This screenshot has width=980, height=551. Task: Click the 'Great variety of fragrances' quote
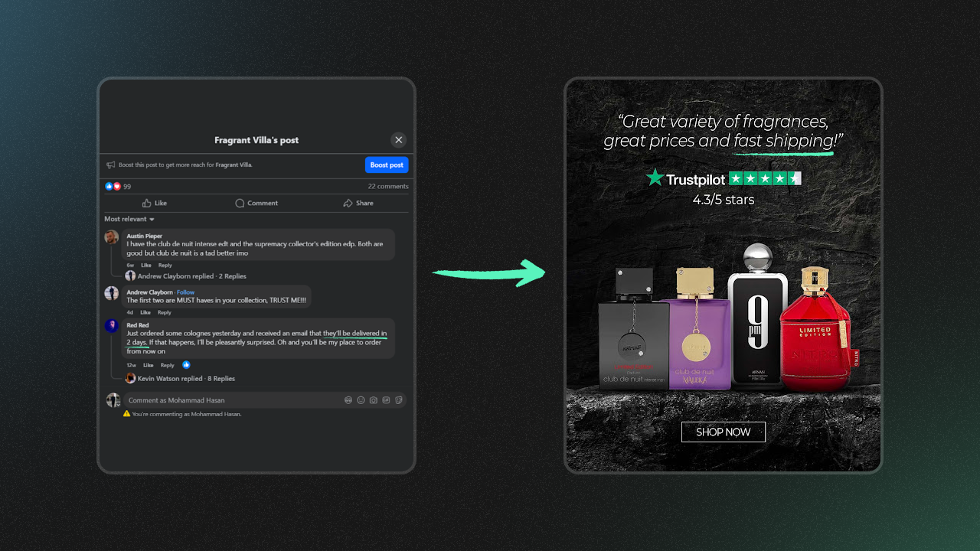pyautogui.click(x=724, y=131)
